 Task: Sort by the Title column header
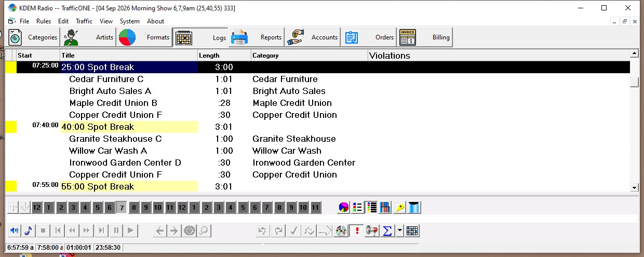tap(129, 55)
